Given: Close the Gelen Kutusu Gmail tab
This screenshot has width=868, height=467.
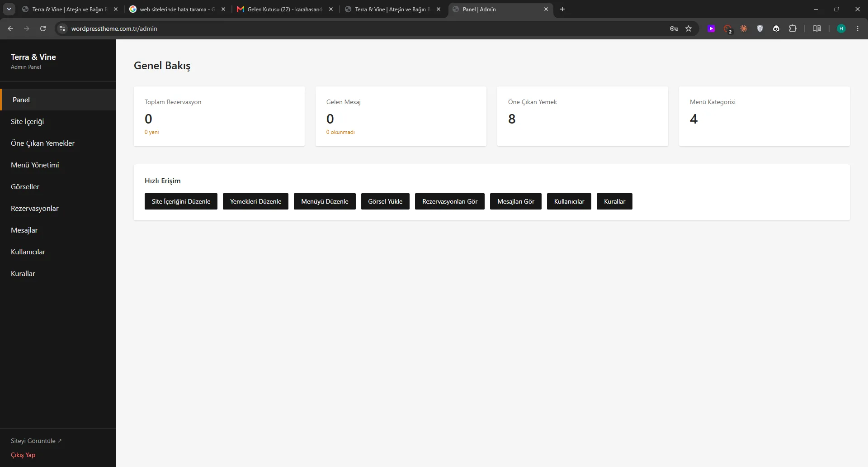Looking at the screenshot, I should click(x=331, y=9).
